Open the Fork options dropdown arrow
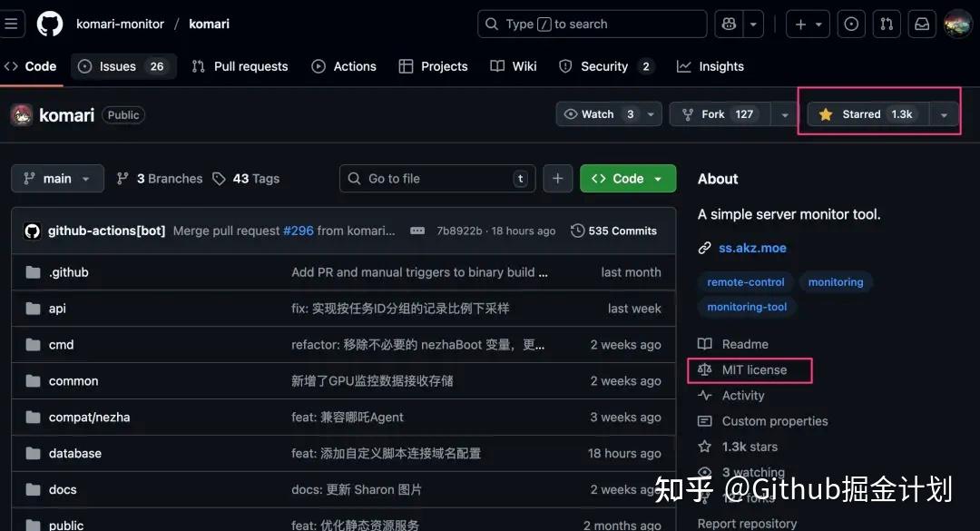The image size is (980, 531). tap(784, 114)
